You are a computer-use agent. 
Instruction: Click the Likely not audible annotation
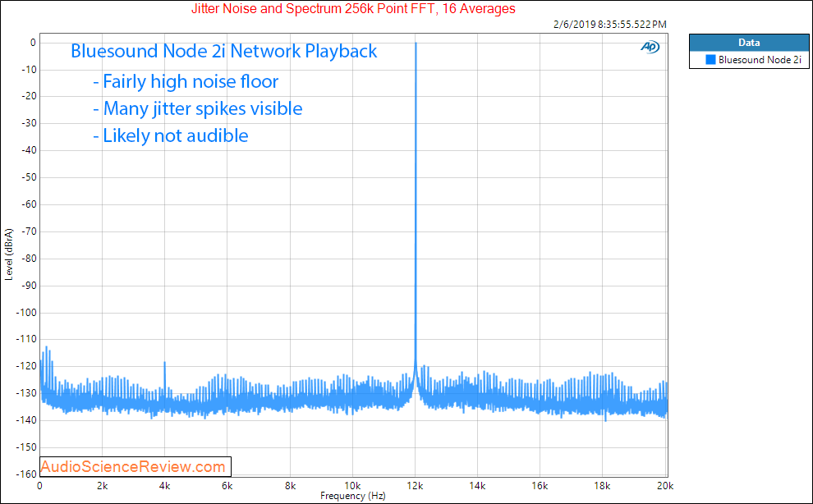pyautogui.click(x=171, y=135)
